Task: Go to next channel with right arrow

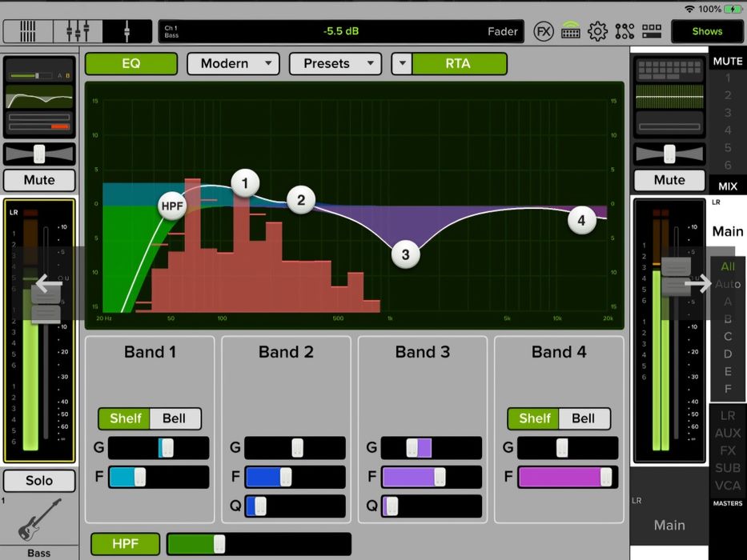Action: [x=698, y=283]
